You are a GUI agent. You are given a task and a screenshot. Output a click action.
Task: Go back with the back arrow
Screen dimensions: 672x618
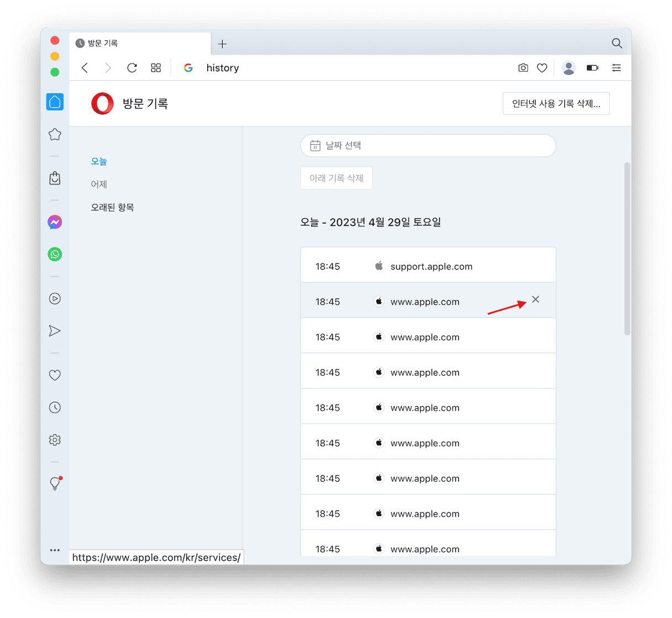(x=85, y=68)
